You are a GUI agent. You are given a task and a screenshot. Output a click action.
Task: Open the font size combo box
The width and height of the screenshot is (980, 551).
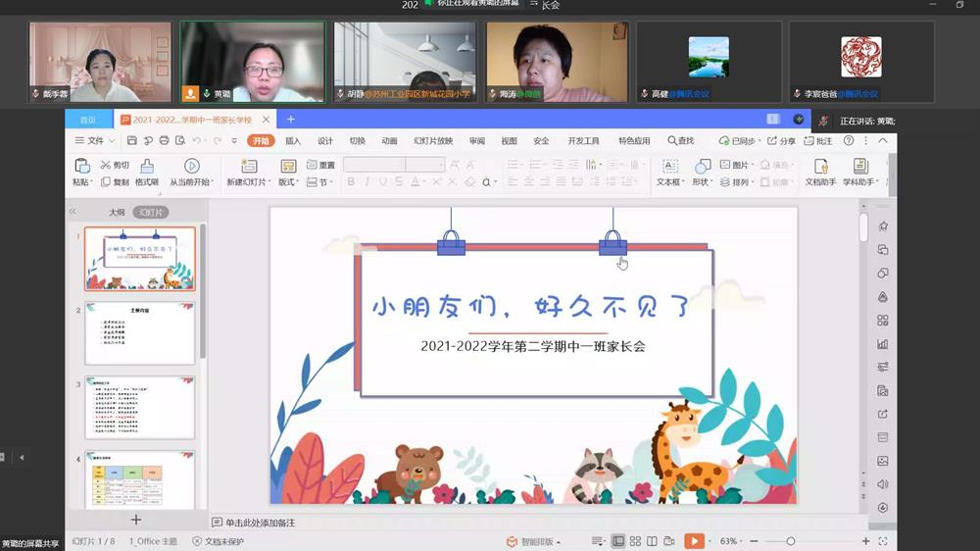click(425, 165)
